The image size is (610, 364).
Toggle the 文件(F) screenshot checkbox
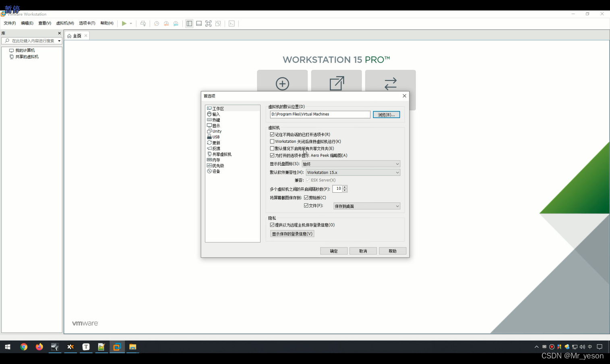pyautogui.click(x=306, y=206)
